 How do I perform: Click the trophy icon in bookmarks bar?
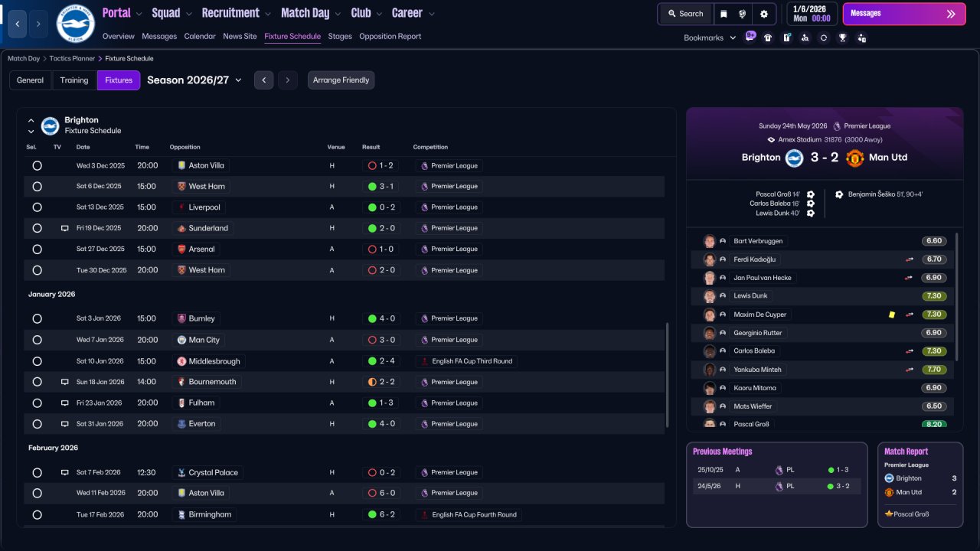(842, 37)
